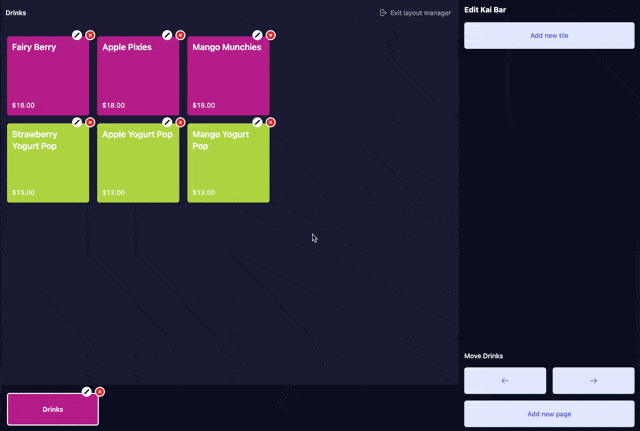The height and width of the screenshot is (431, 640).
Task: Edit the Mango Yogurt Pop tile
Action: (257, 122)
